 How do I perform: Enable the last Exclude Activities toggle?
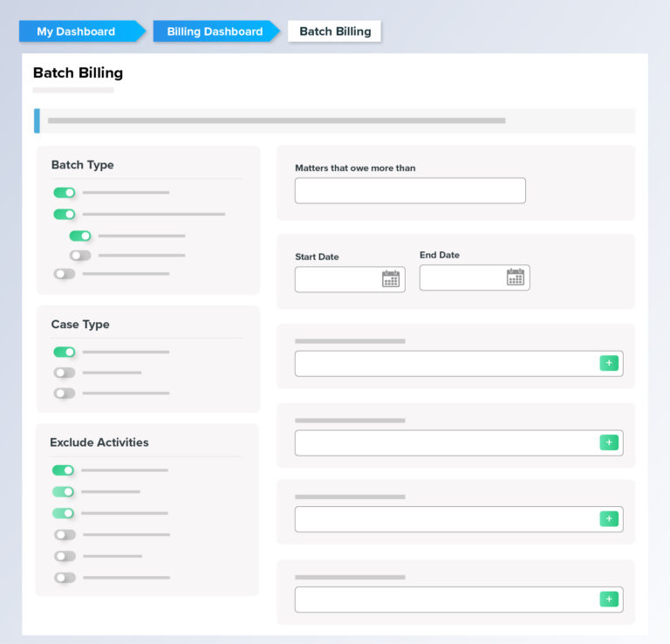65,578
